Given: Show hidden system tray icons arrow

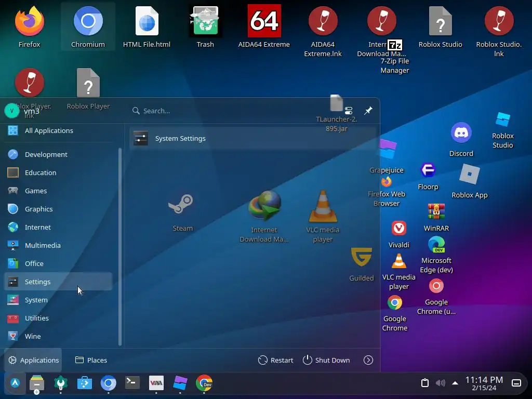Looking at the screenshot, I should (x=455, y=383).
